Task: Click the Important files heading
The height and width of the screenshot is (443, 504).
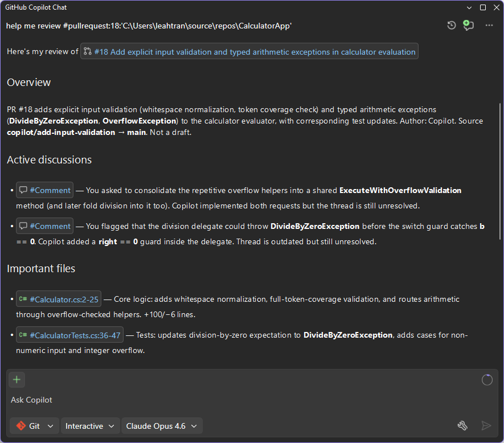Action: [x=41, y=268]
